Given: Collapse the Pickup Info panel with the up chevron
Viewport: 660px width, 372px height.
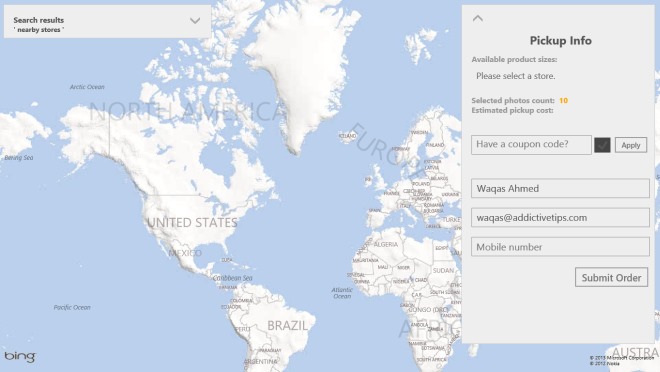Looking at the screenshot, I should tap(478, 19).
